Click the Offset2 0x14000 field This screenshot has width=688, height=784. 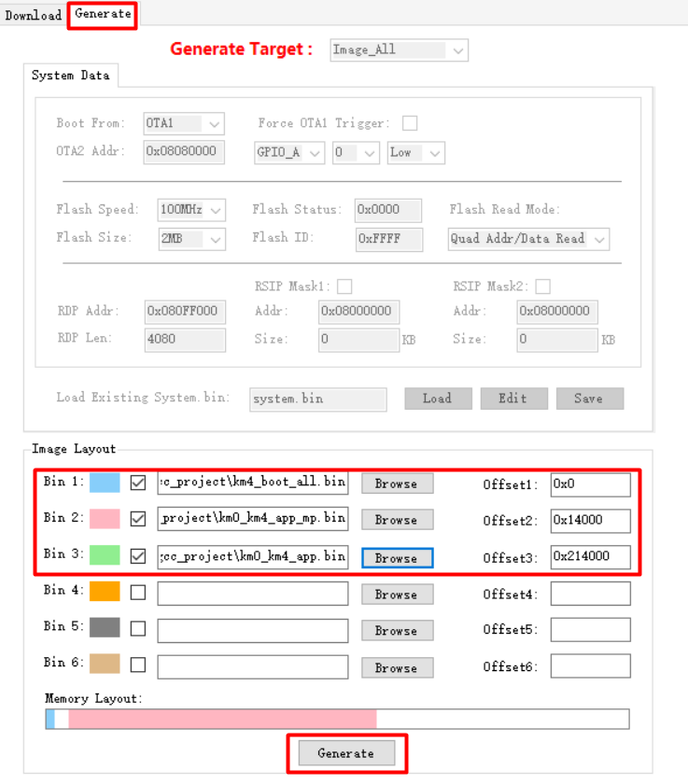(x=591, y=521)
